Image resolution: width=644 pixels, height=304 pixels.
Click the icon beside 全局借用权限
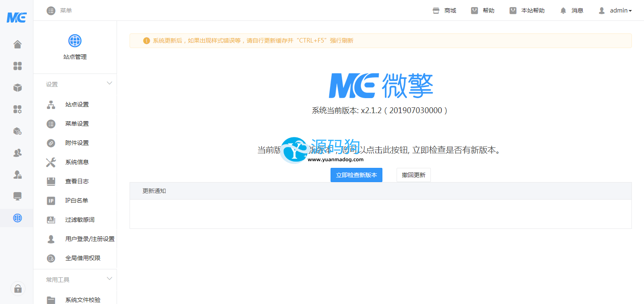tap(51, 258)
